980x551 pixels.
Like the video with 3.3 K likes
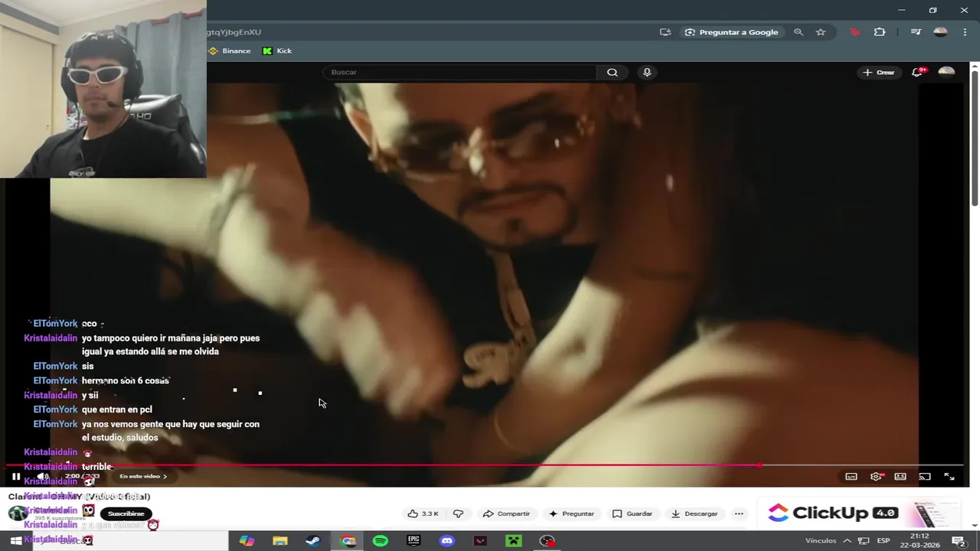tap(423, 514)
